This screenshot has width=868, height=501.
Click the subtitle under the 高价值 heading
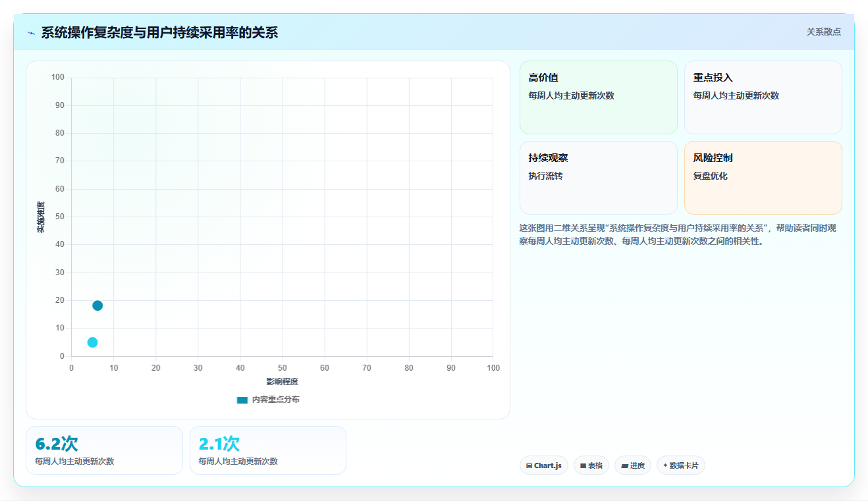click(571, 95)
